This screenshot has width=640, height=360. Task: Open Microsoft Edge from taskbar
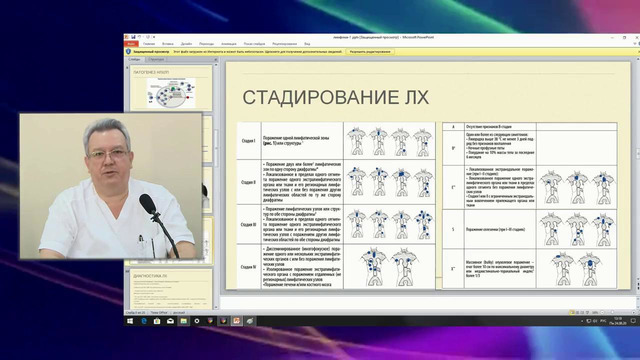(x=144, y=321)
